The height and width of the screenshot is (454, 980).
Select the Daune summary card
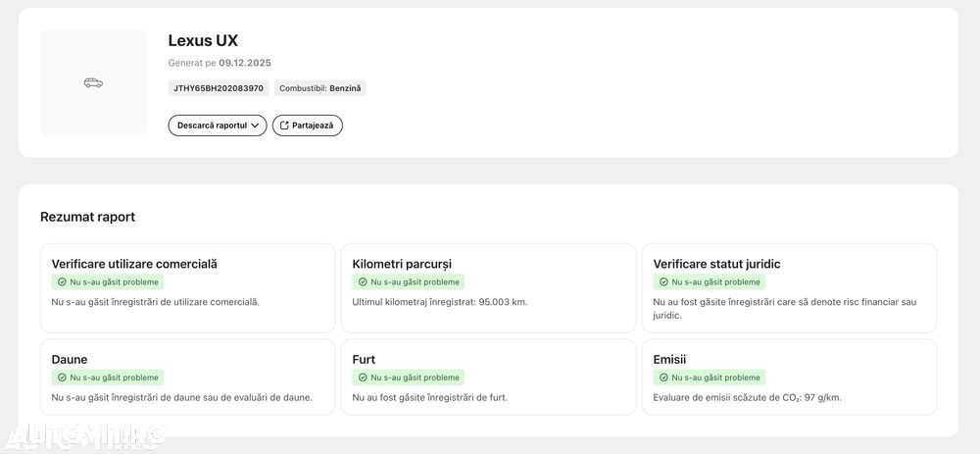coord(187,378)
